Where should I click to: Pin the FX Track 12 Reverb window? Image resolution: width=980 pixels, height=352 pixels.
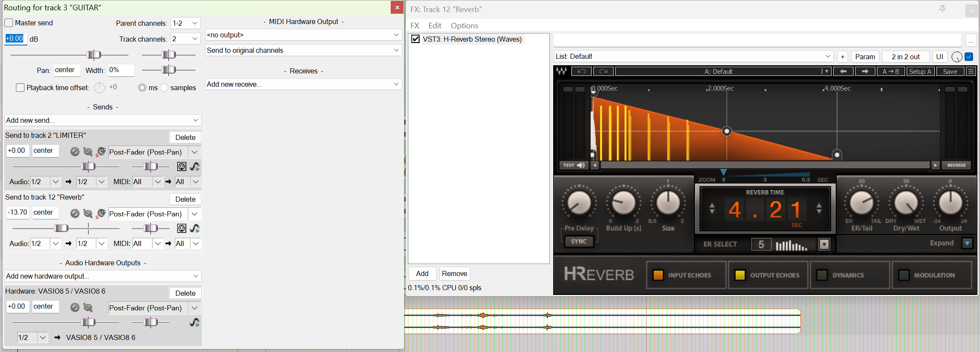(943, 9)
